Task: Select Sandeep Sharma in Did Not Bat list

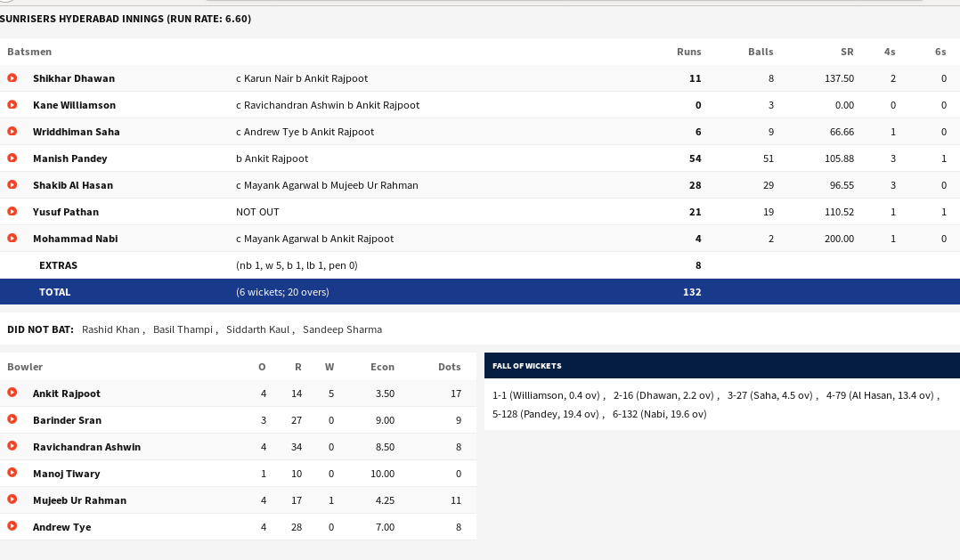Action: tap(342, 329)
